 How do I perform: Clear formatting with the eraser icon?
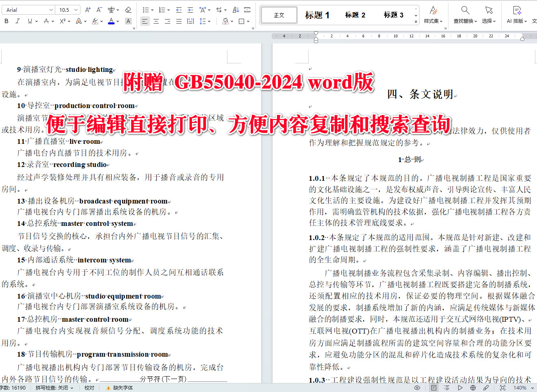click(x=128, y=9)
